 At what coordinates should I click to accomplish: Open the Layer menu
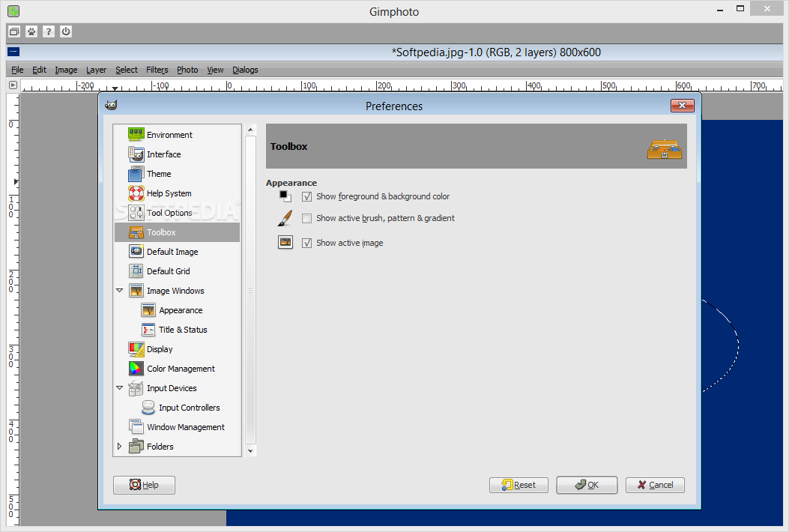point(96,70)
